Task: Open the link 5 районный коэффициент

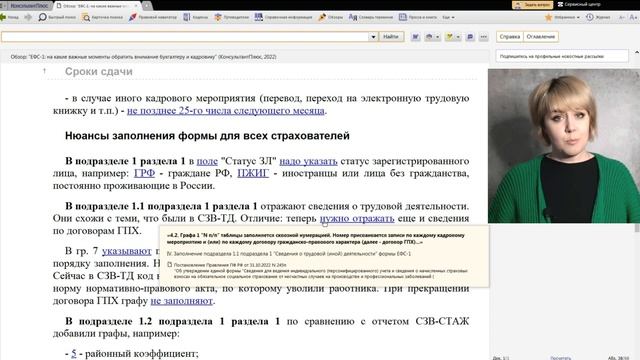Action: click(x=74, y=353)
